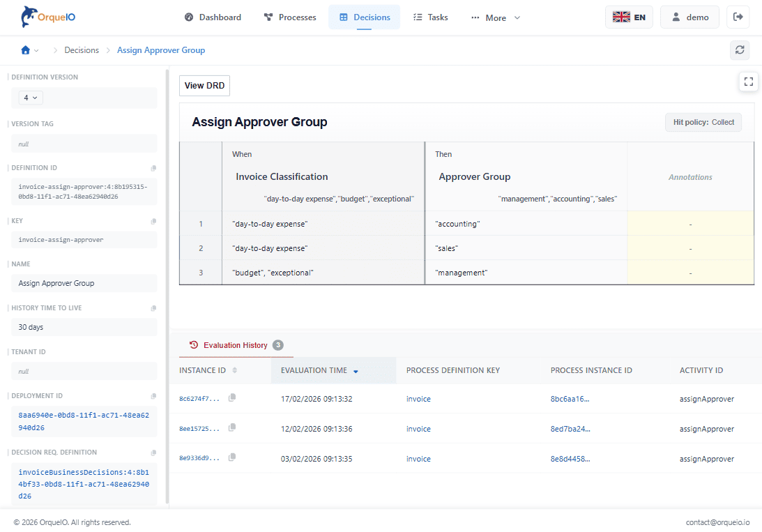Viewport: 762px width, 532px height.
Task: Click Assign Approver Group breadcrumb
Action: tap(161, 50)
